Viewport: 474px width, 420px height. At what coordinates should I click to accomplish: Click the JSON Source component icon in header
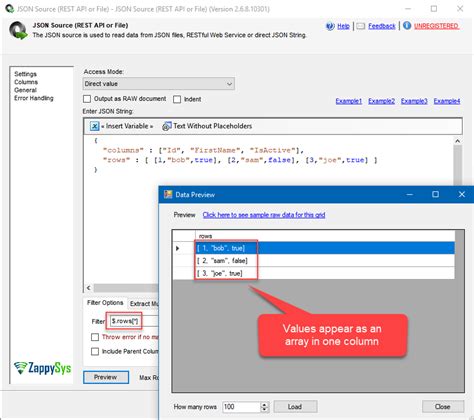(x=18, y=30)
